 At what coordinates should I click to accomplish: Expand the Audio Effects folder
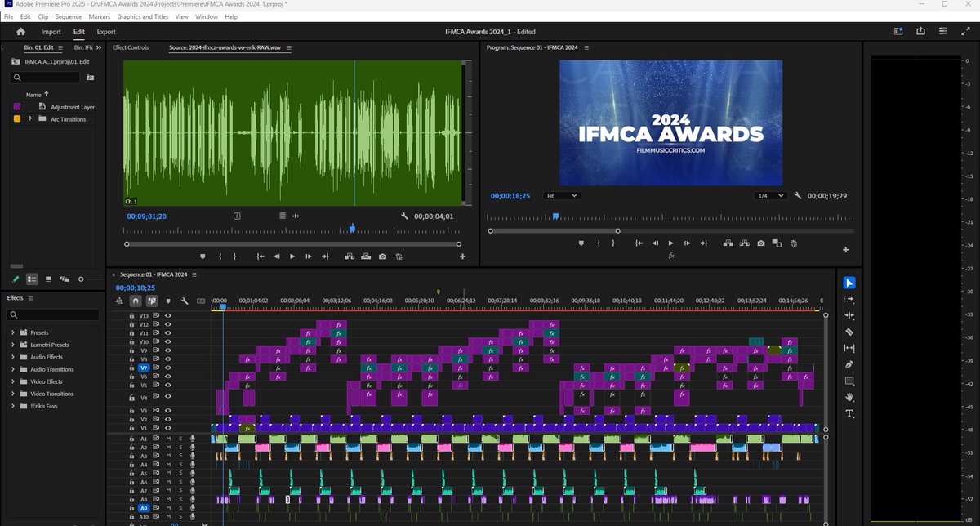pyautogui.click(x=13, y=357)
